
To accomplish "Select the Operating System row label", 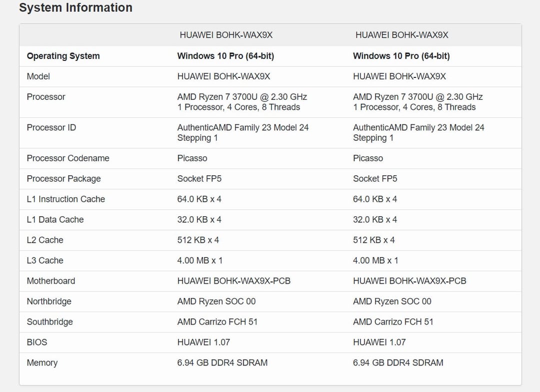I will tap(63, 56).
